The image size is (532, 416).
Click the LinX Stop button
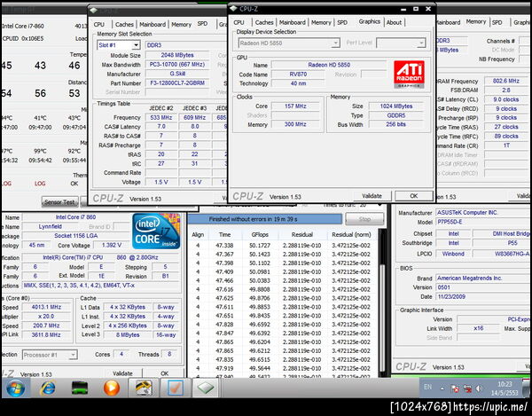point(364,219)
